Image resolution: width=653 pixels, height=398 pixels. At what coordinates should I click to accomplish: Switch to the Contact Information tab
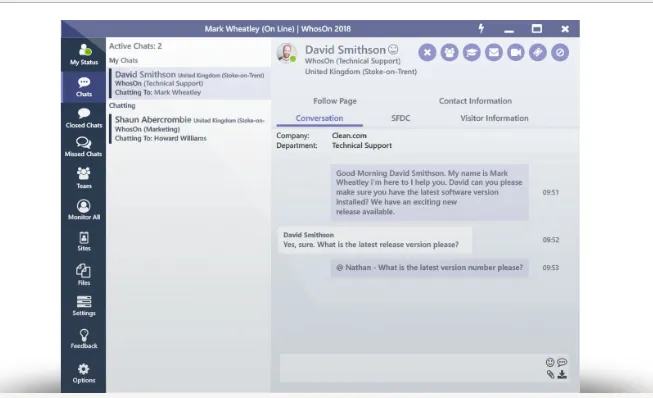[x=475, y=101]
